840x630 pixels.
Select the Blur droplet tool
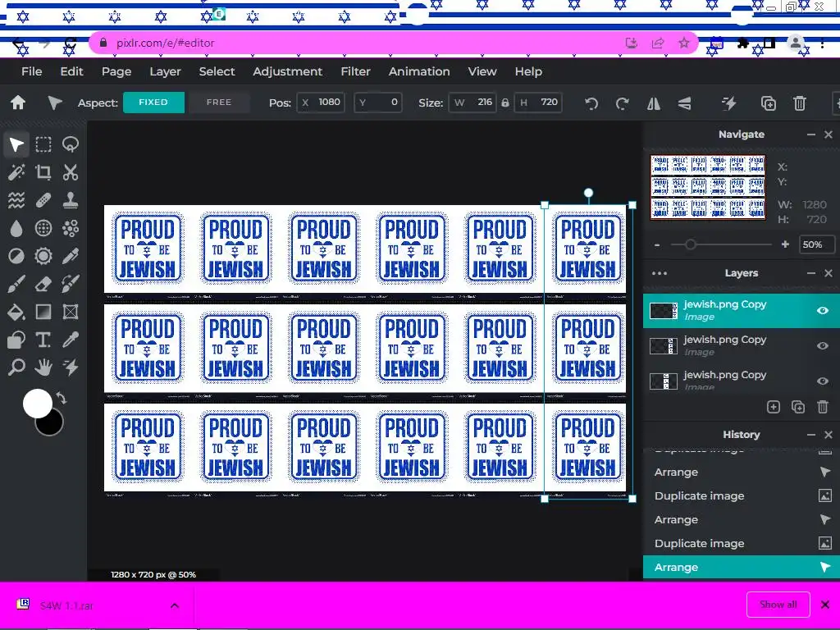16,228
